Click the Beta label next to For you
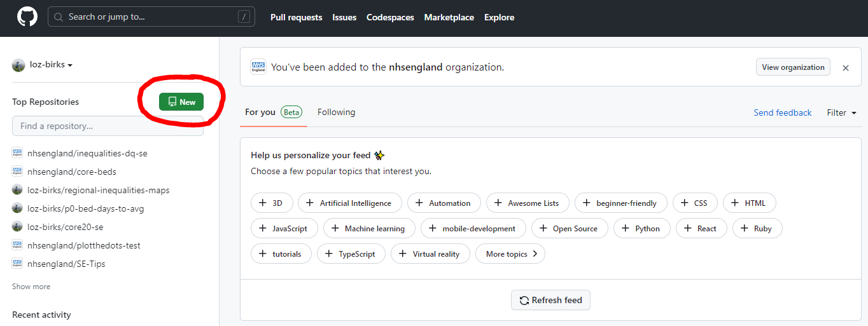Viewport: 868px width, 326px height. click(x=291, y=112)
